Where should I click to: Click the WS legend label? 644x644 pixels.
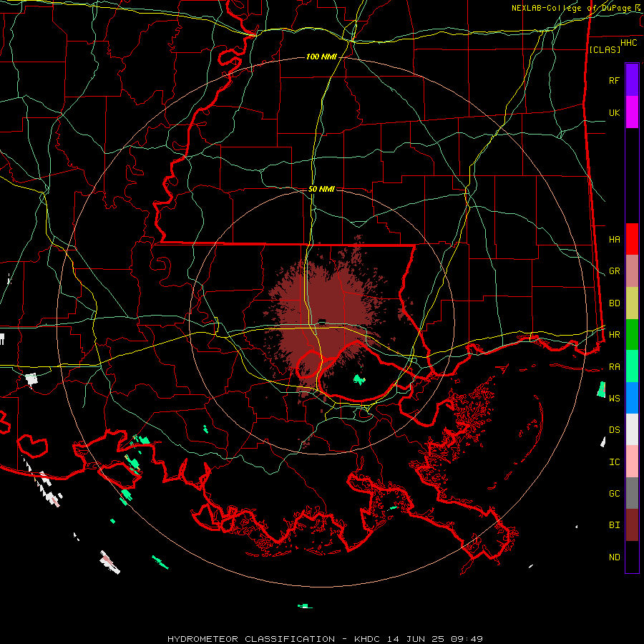click(614, 399)
